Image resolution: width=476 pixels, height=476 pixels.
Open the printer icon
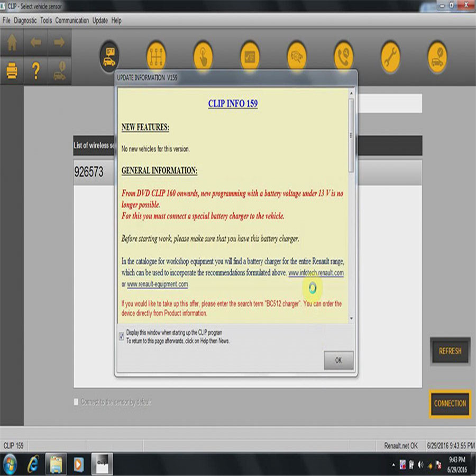12,71
